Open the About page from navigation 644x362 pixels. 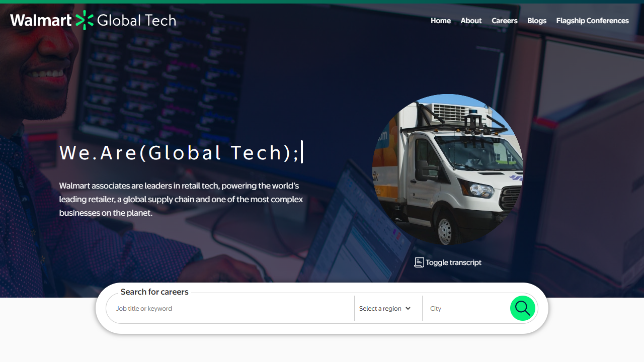point(471,21)
